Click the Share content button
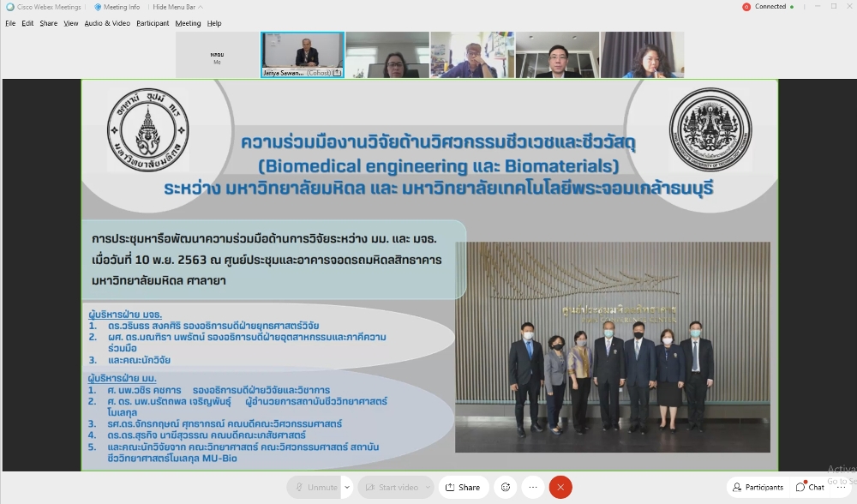The height and width of the screenshot is (504, 857). [x=463, y=487]
